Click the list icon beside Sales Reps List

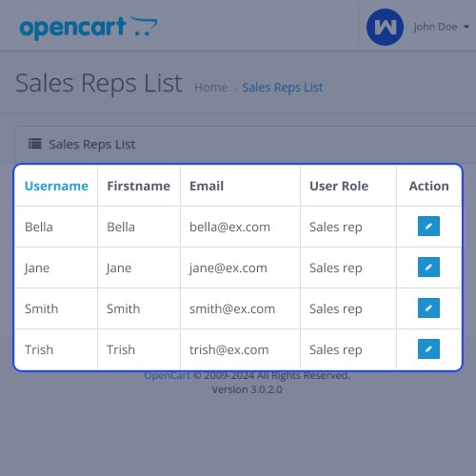35,144
